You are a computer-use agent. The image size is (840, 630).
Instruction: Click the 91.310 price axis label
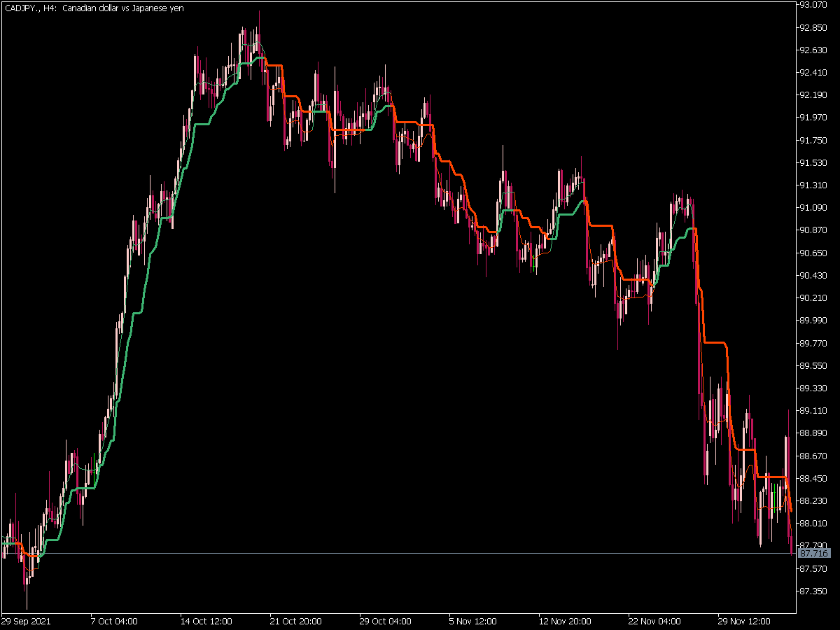click(814, 185)
